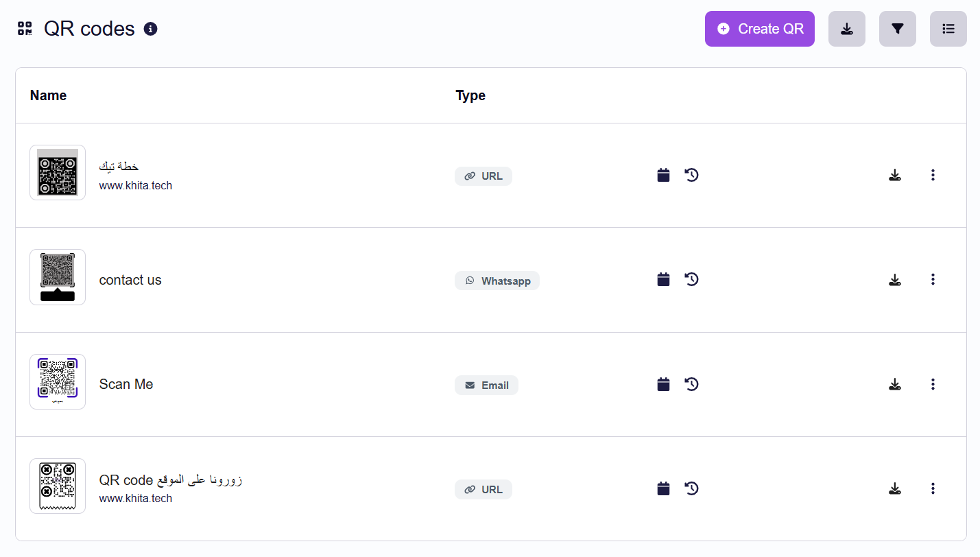Screen dimensions: 980x557
Task: Click history clock icon for contact us
Action: pyautogui.click(x=691, y=280)
